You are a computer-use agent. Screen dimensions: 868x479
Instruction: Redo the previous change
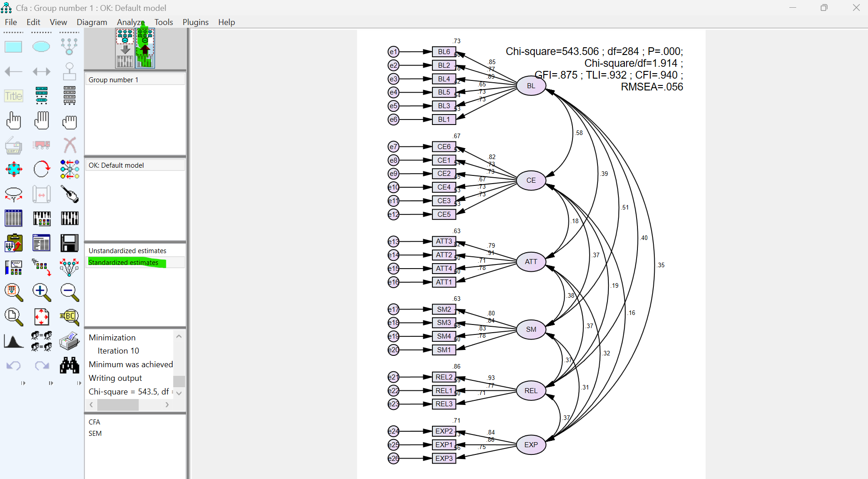coord(41,365)
